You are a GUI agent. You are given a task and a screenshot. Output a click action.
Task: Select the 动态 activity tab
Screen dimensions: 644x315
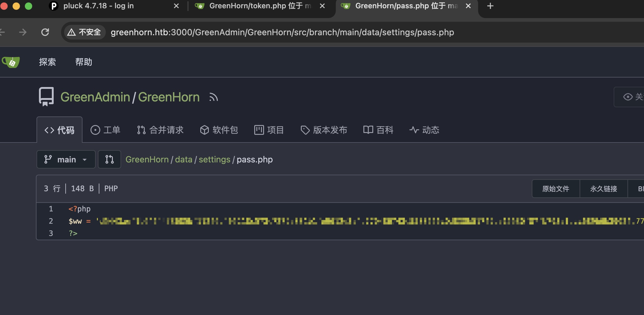tap(424, 130)
